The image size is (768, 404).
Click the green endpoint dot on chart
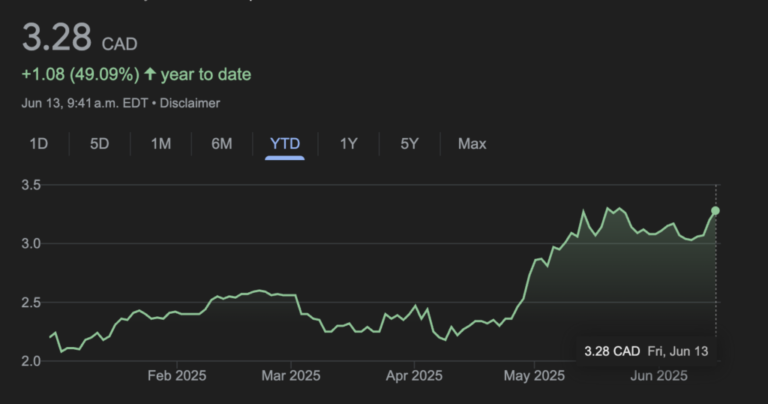(715, 211)
